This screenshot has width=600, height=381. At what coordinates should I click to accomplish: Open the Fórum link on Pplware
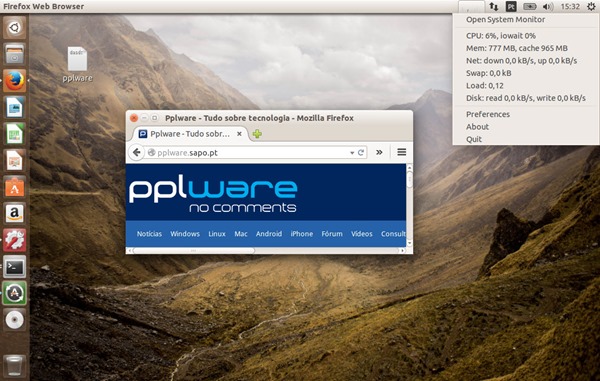click(x=332, y=234)
